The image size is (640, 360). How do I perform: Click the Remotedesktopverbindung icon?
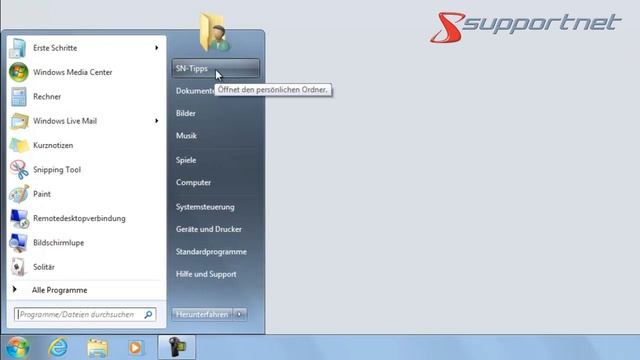click(19, 219)
